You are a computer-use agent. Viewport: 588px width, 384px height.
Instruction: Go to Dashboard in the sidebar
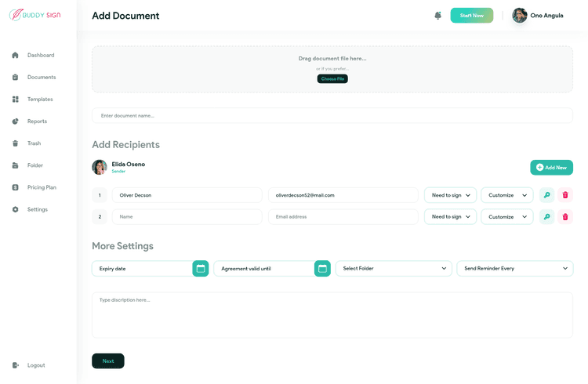click(x=41, y=56)
